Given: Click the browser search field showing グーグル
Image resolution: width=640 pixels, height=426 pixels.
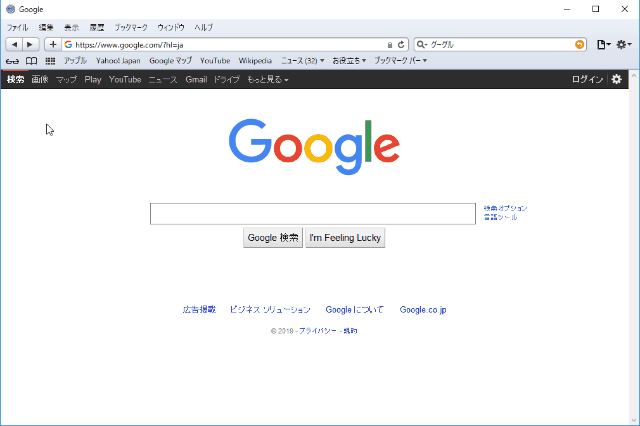Looking at the screenshot, I should pos(500,44).
